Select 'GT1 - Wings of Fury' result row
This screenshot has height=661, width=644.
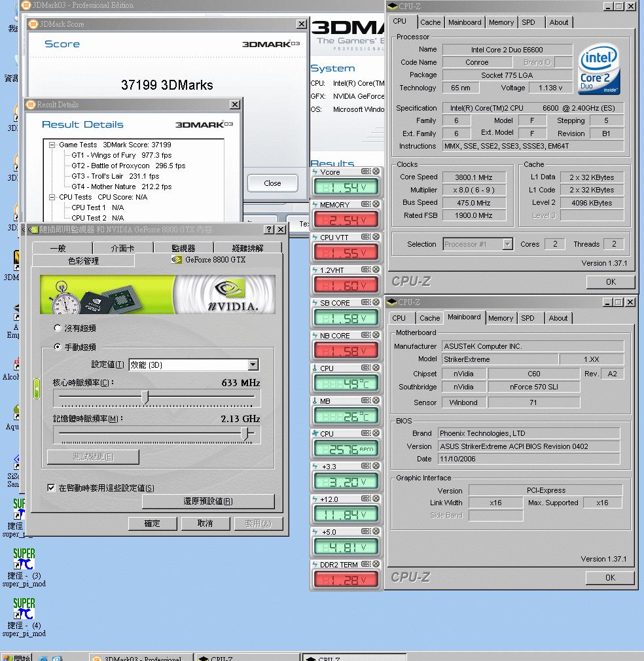121,155
